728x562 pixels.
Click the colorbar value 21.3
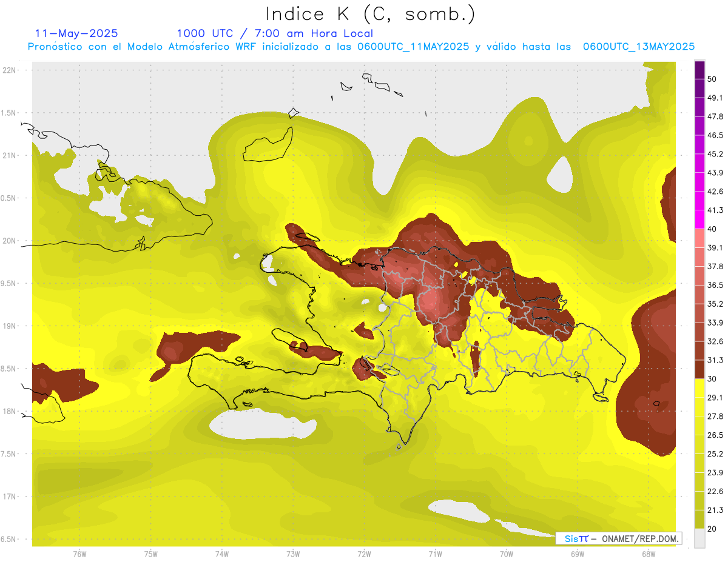pos(715,510)
